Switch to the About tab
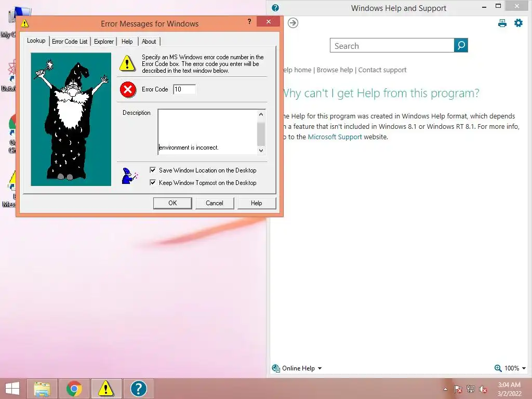The image size is (532, 399). pos(149,42)
